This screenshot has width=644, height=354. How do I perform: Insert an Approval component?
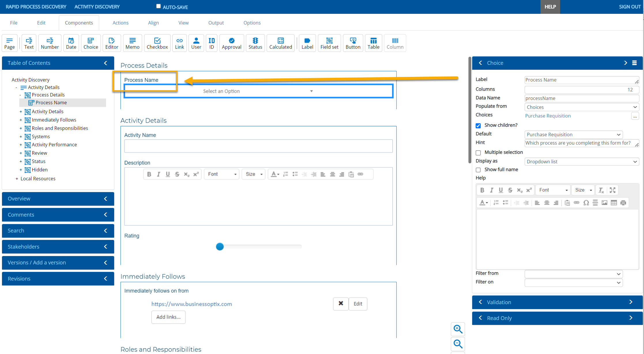click(231, 43)
